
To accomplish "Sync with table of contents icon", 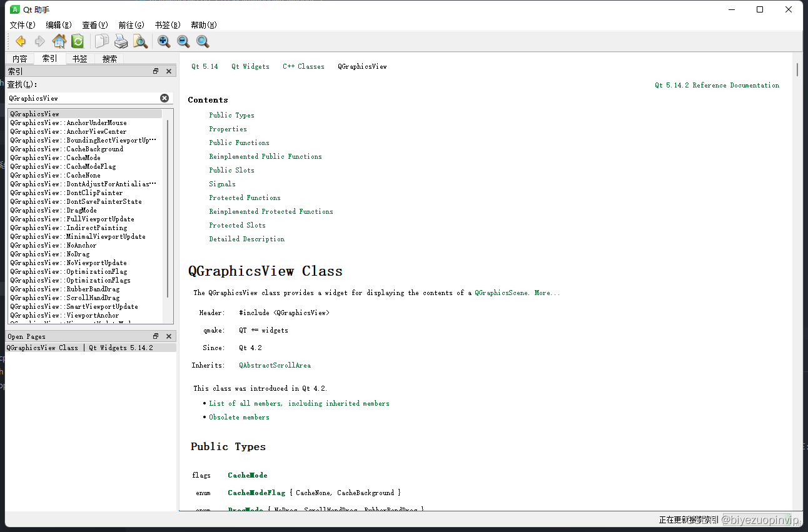I will [78, 41].
